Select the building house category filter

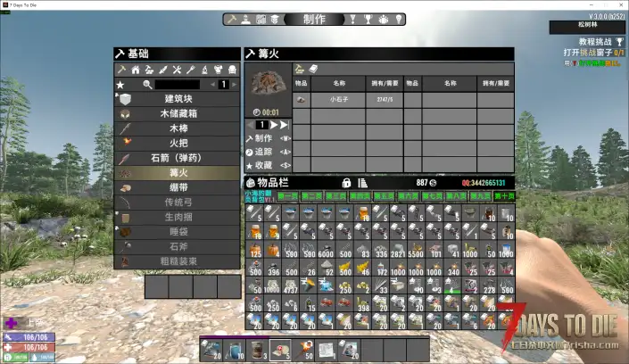[136, 70]
